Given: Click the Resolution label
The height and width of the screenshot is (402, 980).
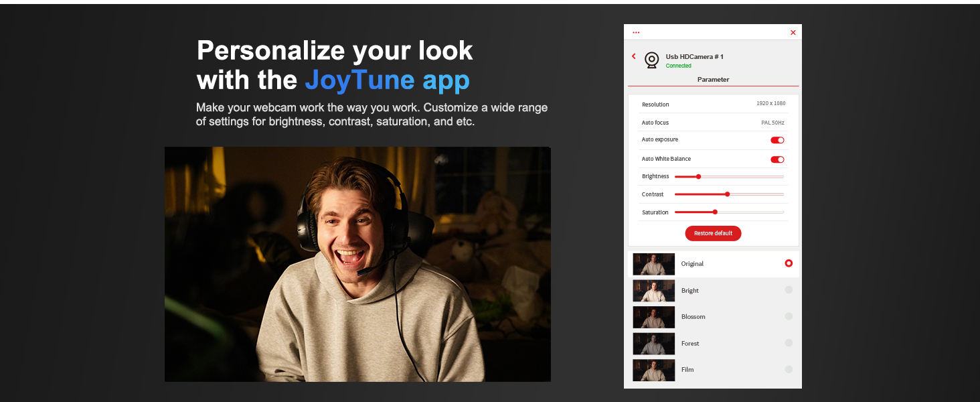Looking at the screenshot, I should pyautogui.click(x=655, y=105).
